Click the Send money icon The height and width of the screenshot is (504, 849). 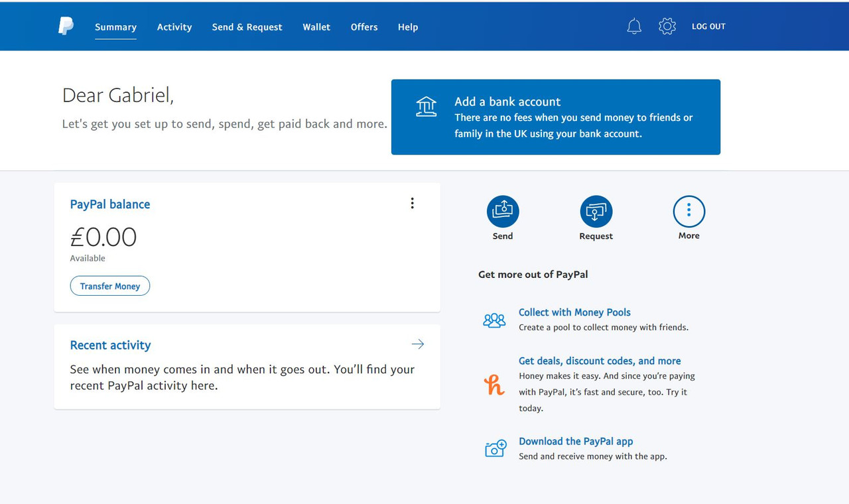coord(503,212)
